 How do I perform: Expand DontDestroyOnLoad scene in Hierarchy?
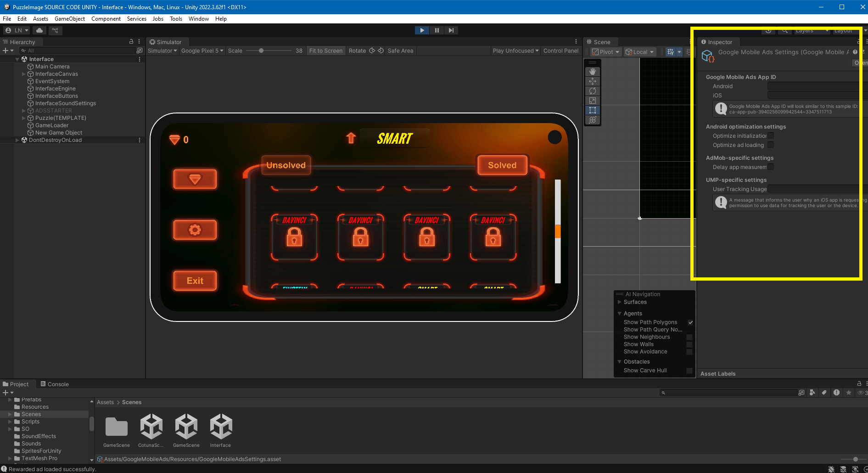point(17,140)
